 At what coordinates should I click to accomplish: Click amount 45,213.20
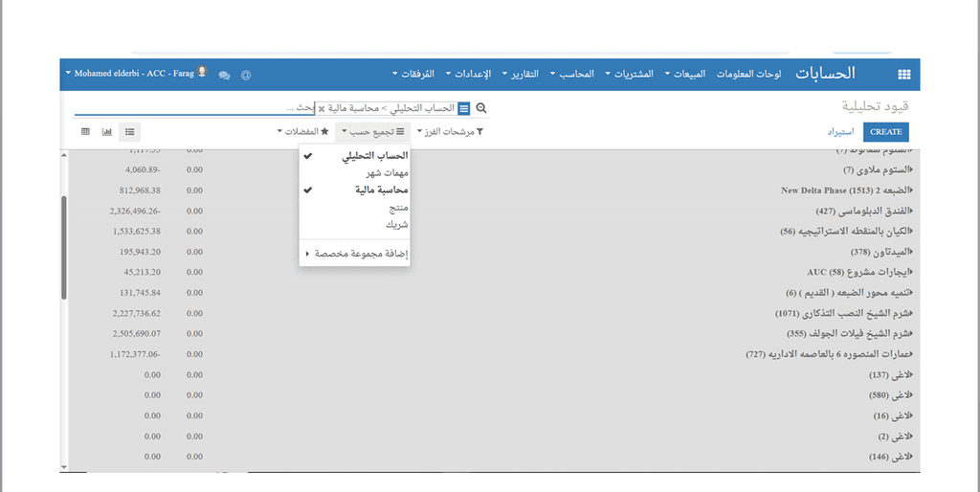[142, 272]
